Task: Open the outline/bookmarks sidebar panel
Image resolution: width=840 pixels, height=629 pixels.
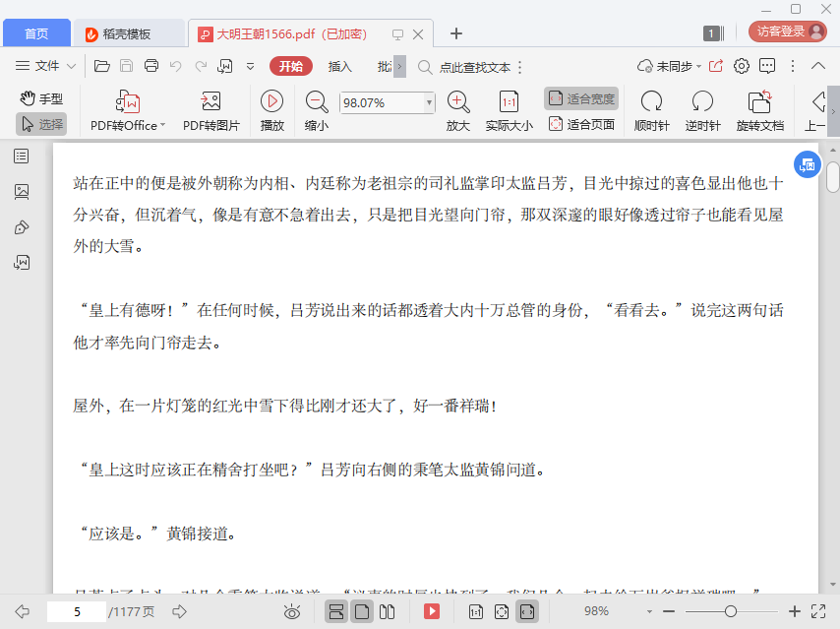Action: pyautogui.click(x=22, y=157)
